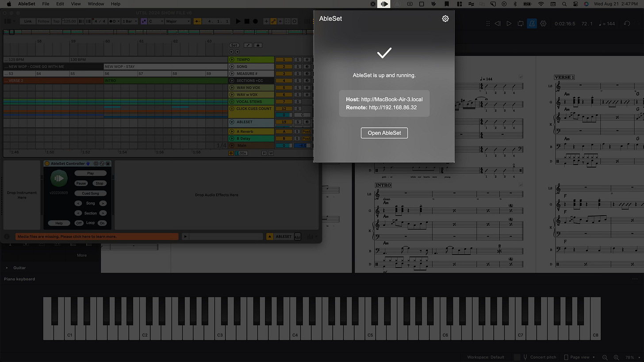Click the MuseScore undo arrow
The height and width of the screenshot is (362, 644).
pyautogui.click(x=627, y=23)
